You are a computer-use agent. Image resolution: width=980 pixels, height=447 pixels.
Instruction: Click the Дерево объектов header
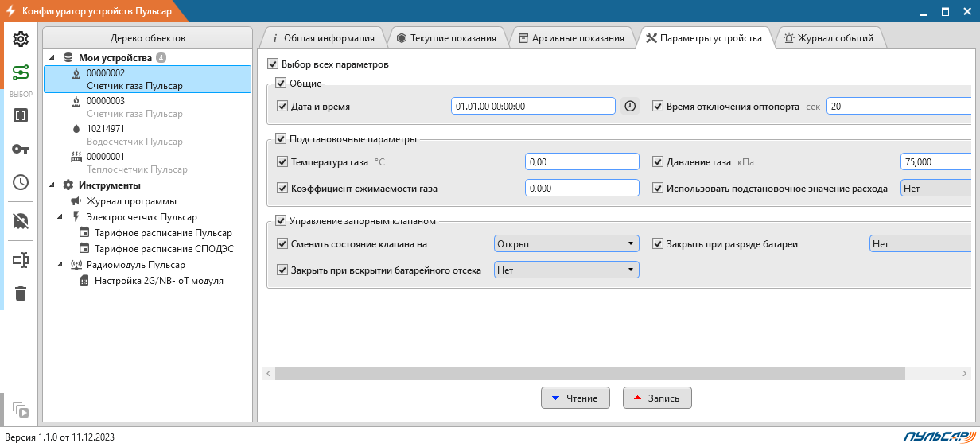(x=148, y=38)
